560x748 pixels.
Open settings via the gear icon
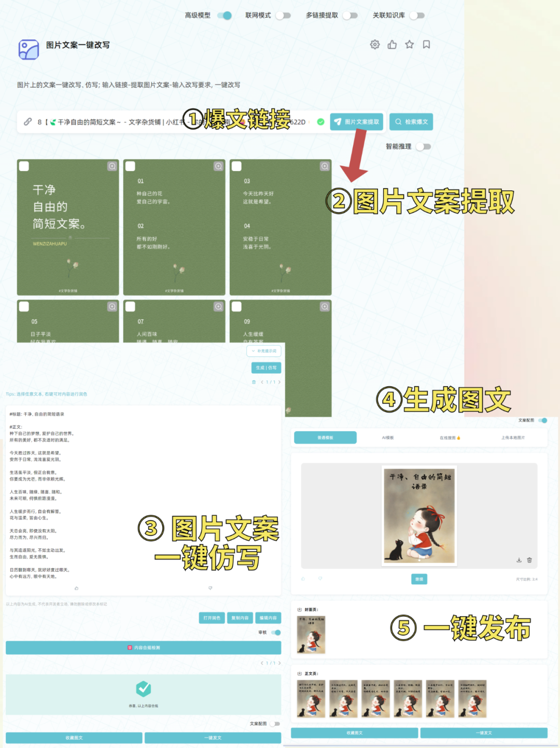(375, 45)
